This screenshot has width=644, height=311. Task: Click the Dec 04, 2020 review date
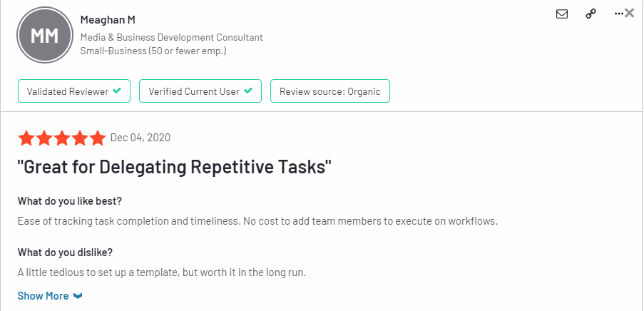[x=140, y=138]
